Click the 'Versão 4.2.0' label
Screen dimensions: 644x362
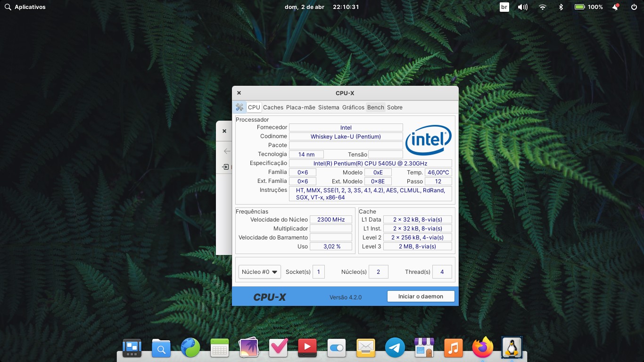tap(346, 297)
